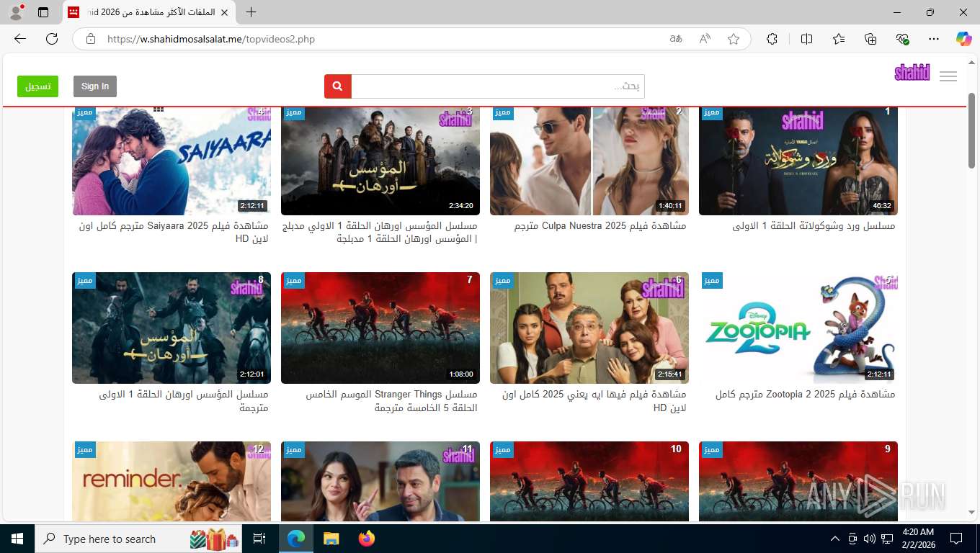Open the Saiyaara 2025 movie thumbnail
Screen dimensions: 980x553
[171, 160]
